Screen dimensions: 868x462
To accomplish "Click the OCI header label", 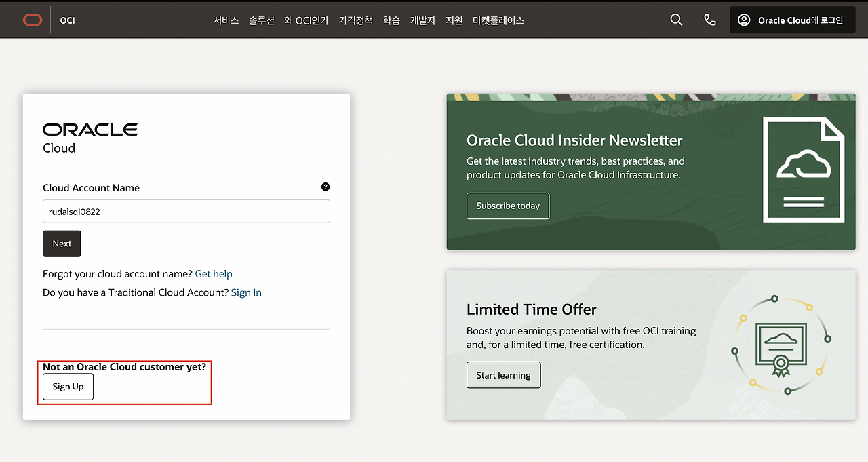I will pyautogui.click(x=67, y=20).
